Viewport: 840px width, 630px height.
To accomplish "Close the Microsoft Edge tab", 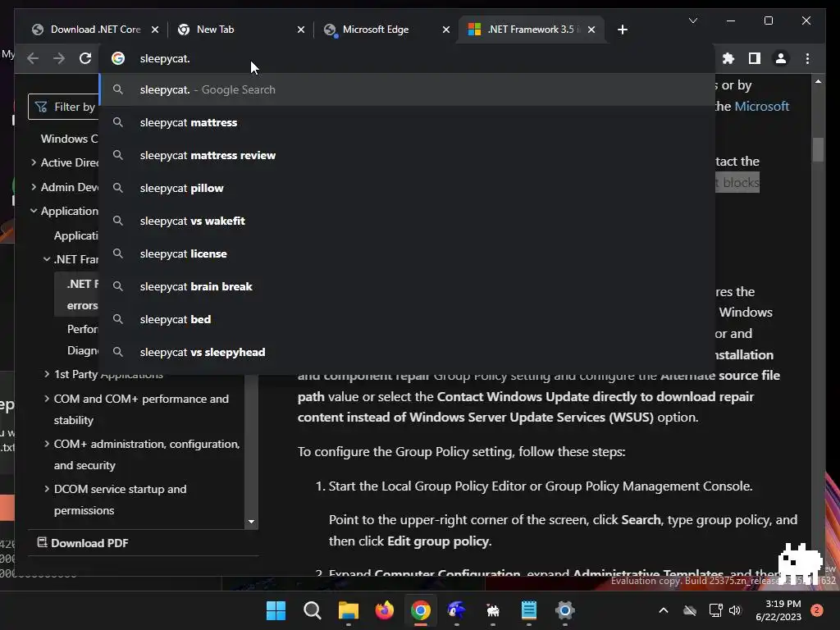I will point(445,30).
